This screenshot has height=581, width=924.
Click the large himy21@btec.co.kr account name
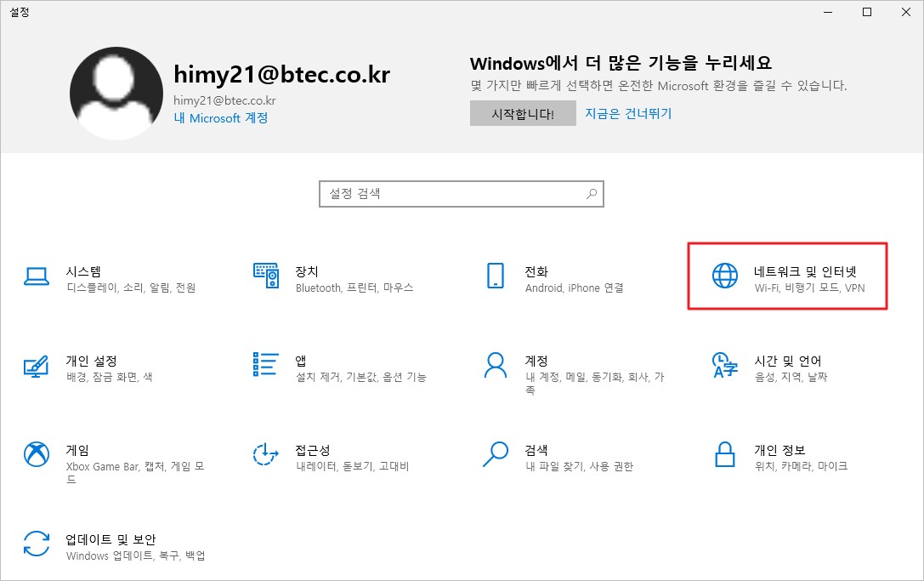(x=281, y=74)
